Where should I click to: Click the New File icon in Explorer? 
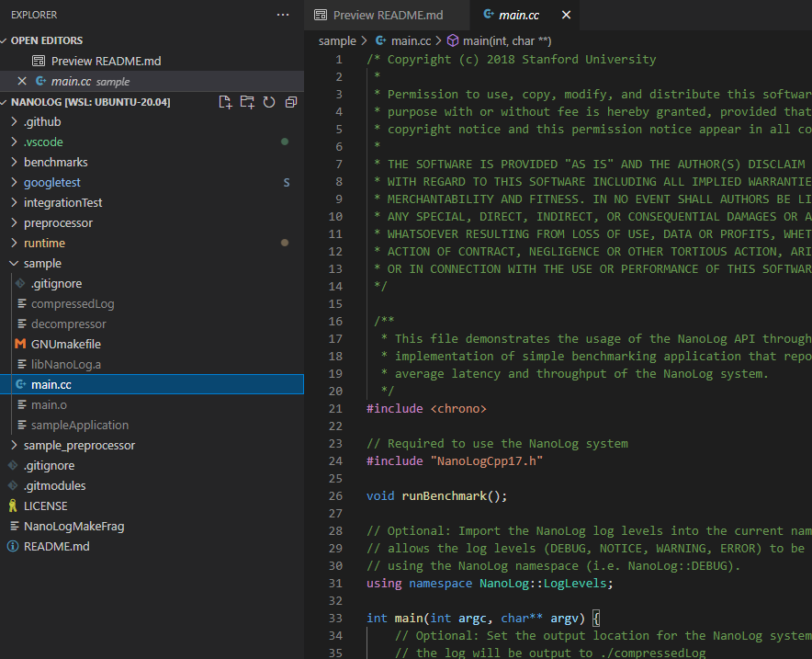[223, 104]
